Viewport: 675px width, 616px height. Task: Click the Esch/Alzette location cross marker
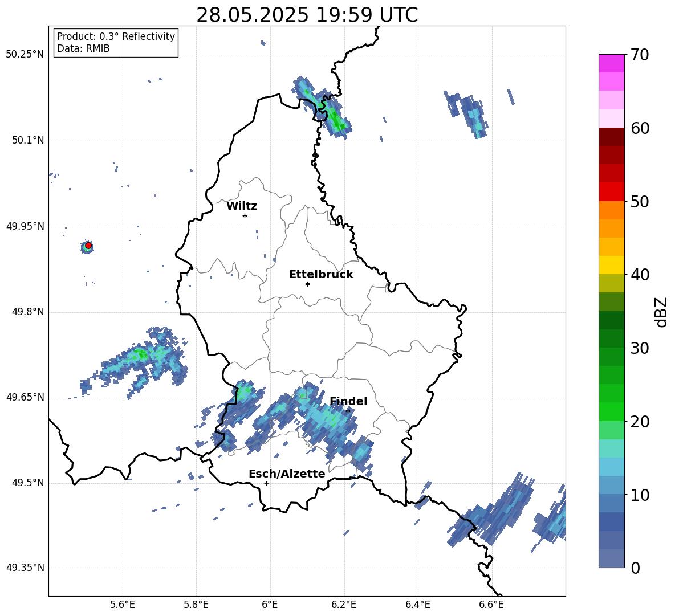(266, 483)
